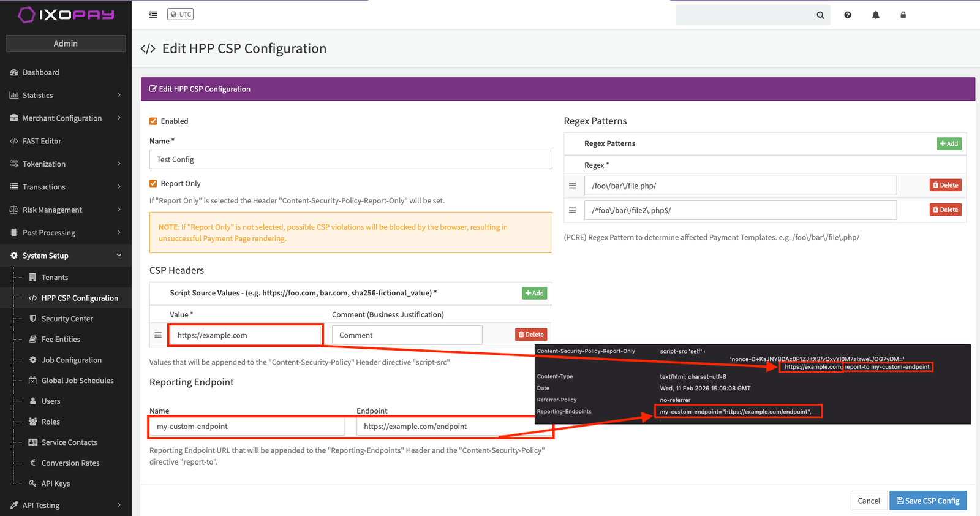Expand the Statistics menu chevron

point(119,95)
